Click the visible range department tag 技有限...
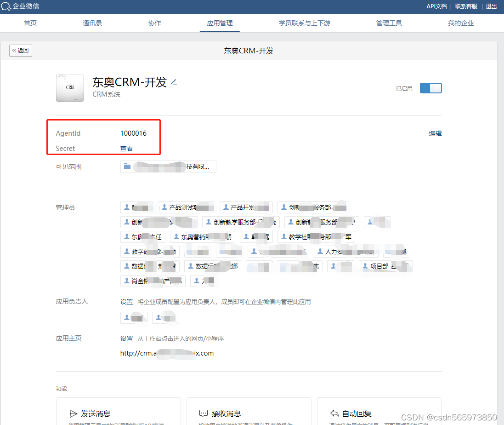The image size is (504, 425). click(x=168, y=167)
